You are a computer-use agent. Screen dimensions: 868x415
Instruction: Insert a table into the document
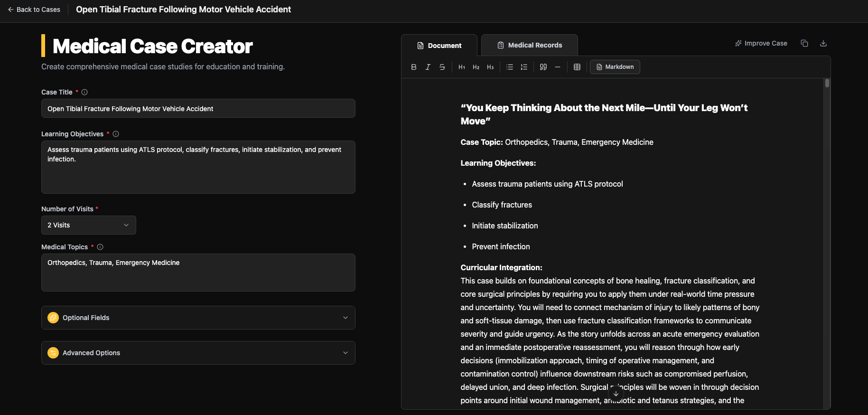(x=577, y=67)
